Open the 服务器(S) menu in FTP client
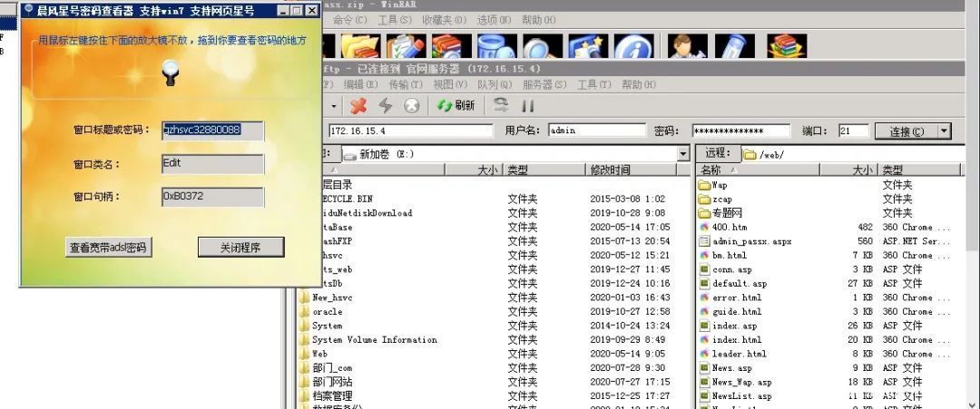Viewport: 980px width, 409px height. click(544, 84)
